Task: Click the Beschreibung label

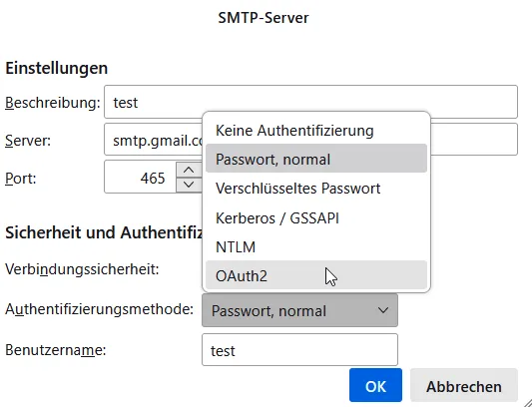Action: coord(53,103)
